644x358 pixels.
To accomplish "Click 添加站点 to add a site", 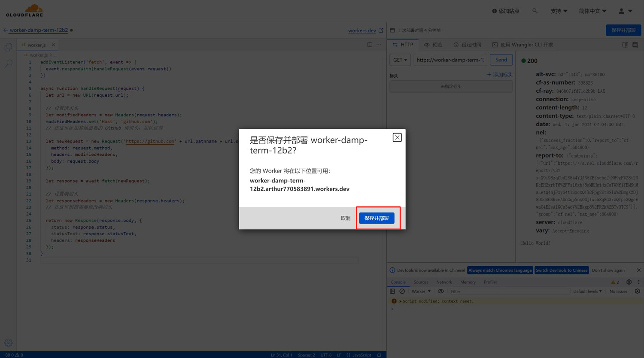I will [506, 11].
